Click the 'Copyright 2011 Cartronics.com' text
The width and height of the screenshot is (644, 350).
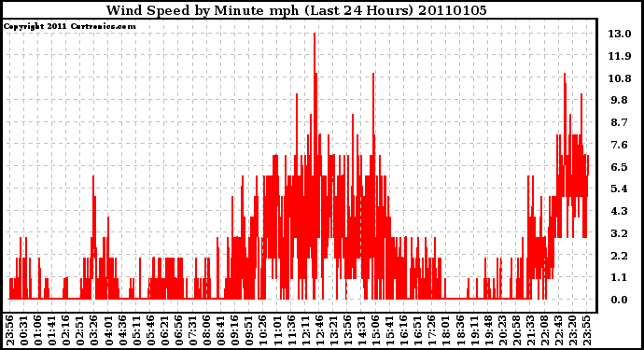tap(69, 26)
